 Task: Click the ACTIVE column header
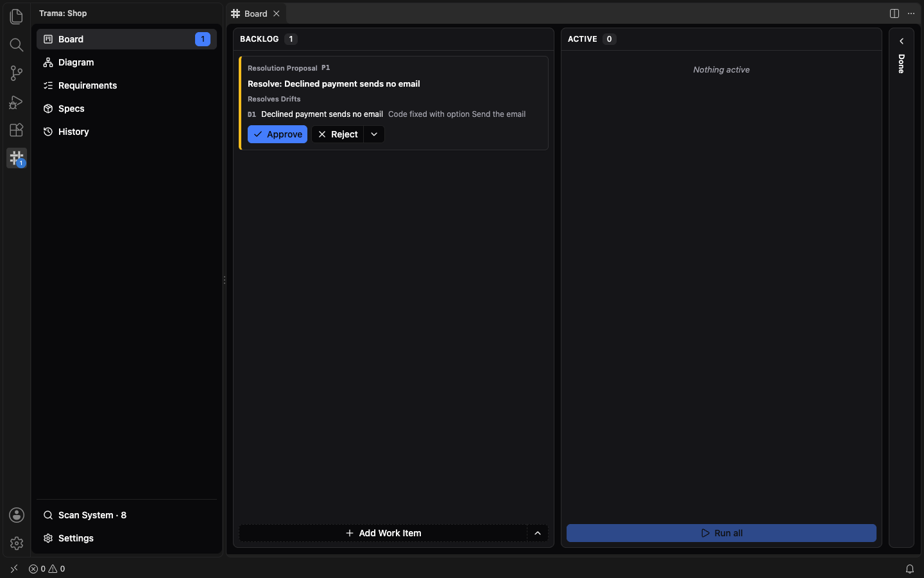tap(721, 39)
